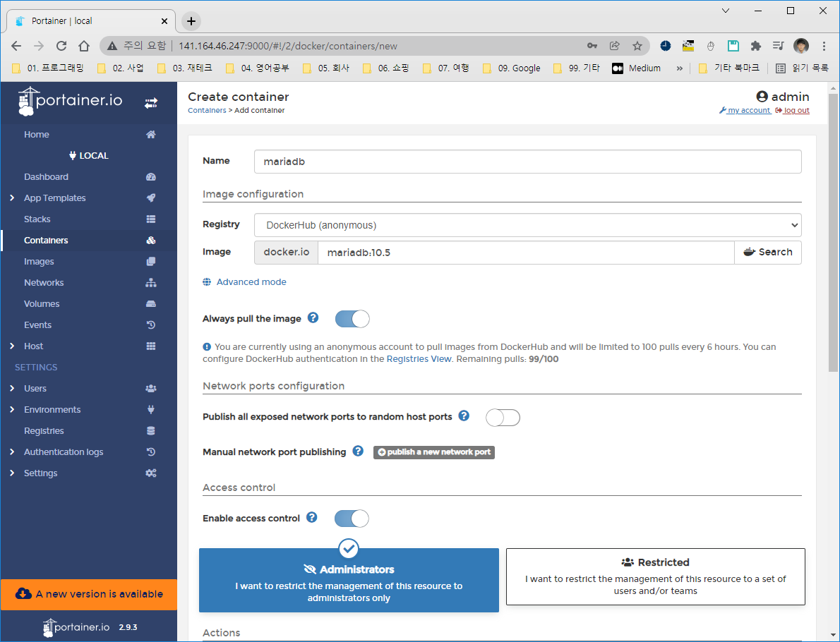Open the Registry dropdown
This screenshot has height=642, width=840.
(527, 224)
